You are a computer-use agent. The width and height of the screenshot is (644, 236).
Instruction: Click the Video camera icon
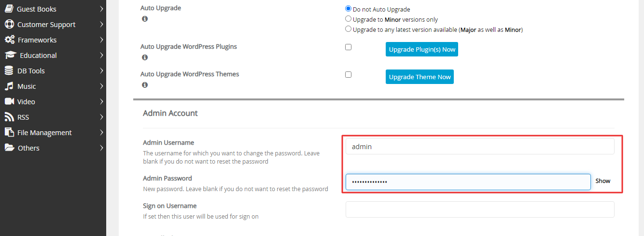[x=9, y=101]
